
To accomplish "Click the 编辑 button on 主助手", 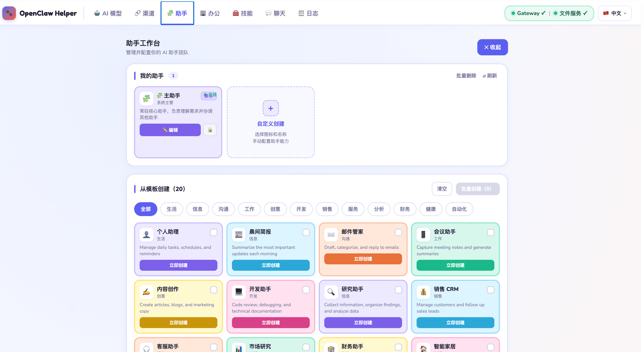I will (x=170, y=130).
